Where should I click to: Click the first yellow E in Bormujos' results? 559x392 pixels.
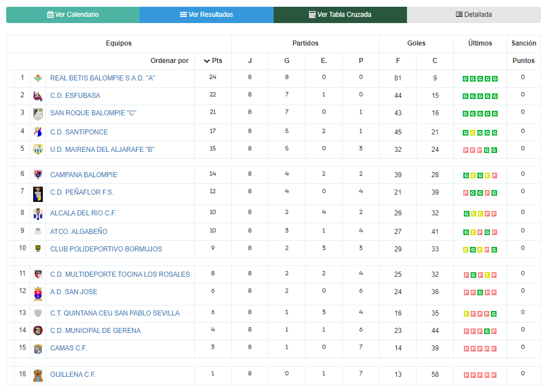(x=466, y=250)
